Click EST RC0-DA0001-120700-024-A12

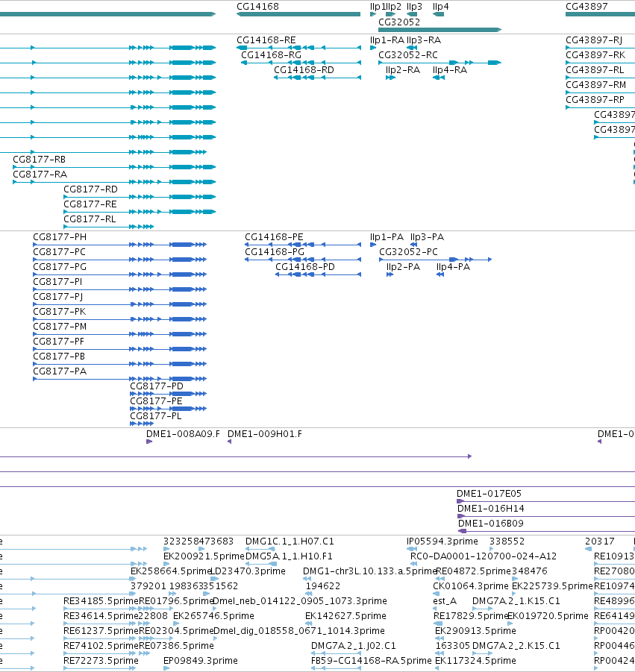[484, 556]
